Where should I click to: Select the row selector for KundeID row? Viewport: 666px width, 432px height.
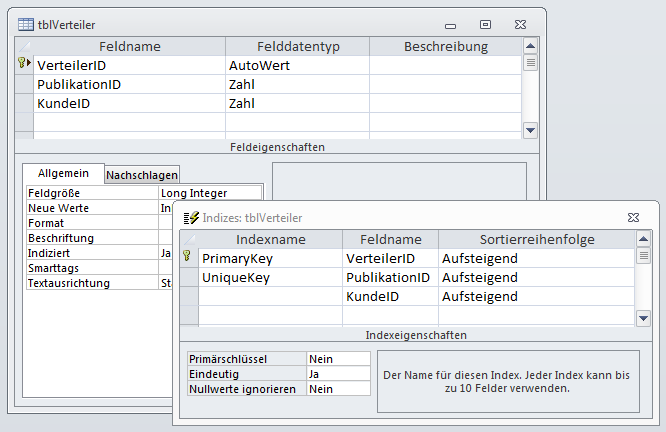(24, 103)
